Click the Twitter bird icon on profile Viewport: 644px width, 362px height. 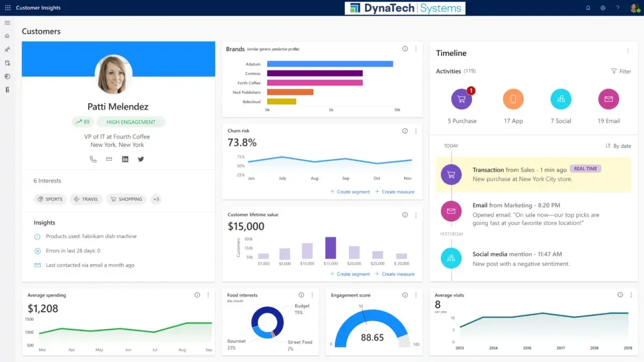pyautogui.click(x=141, y=159)
